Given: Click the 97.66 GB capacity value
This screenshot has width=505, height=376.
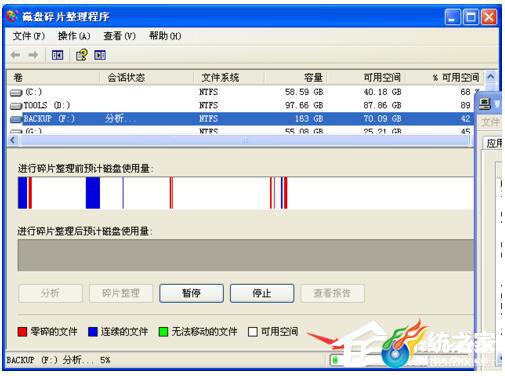Looking at the screenshot, I should point(304,105).
